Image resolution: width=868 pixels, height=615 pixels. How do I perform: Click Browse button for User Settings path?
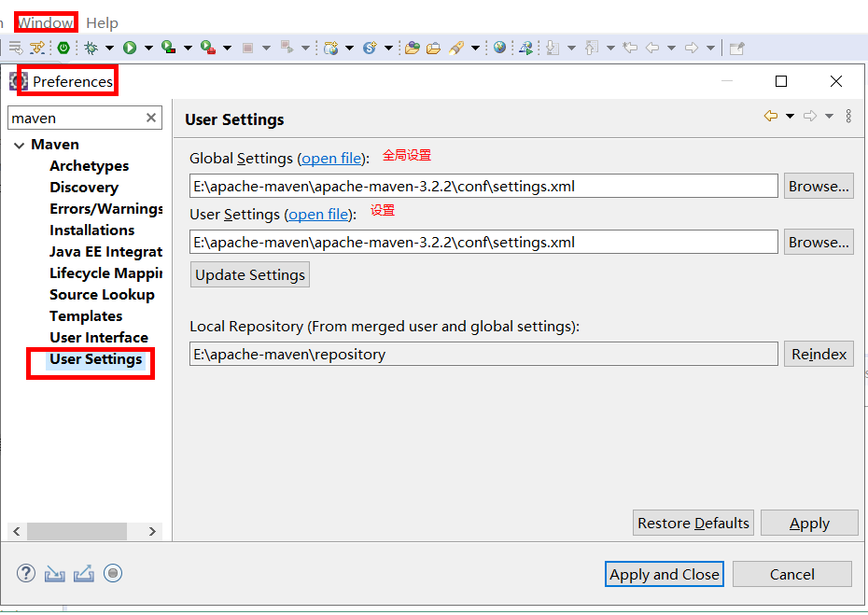819,242
